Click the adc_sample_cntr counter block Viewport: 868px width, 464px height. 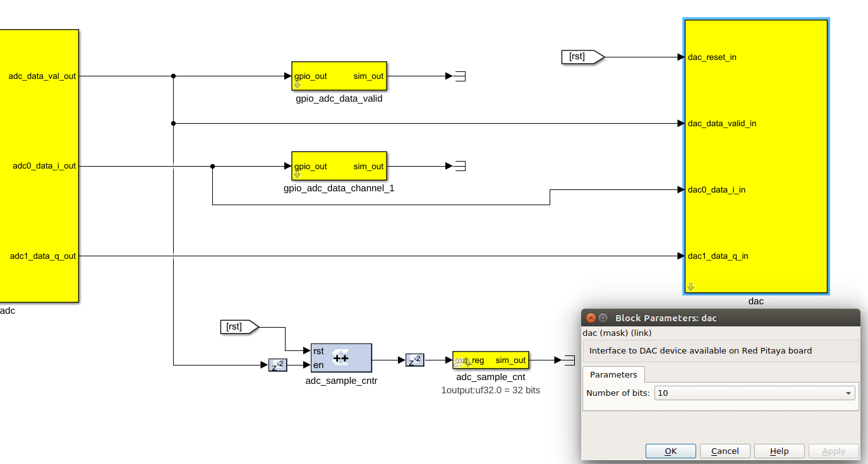pyautogui.click(x=341, y=357)
